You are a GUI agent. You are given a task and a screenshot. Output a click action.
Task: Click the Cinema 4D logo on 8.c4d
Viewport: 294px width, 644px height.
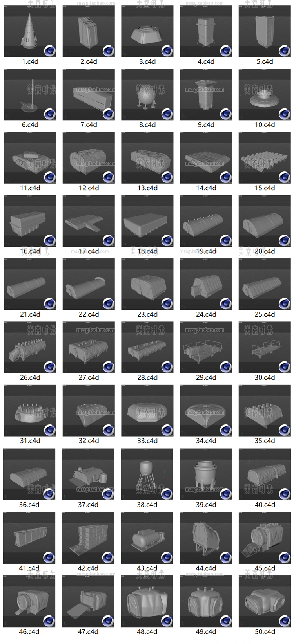167,114
